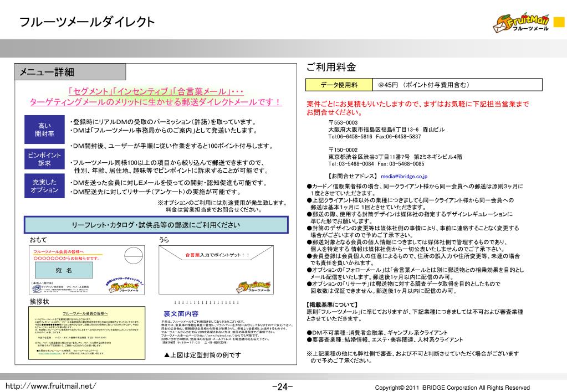Image resolution: width=567 pixels, height=392 pixels.
Task: Click the フルーツメールダイレクト page title
Action: click(87, 22)
